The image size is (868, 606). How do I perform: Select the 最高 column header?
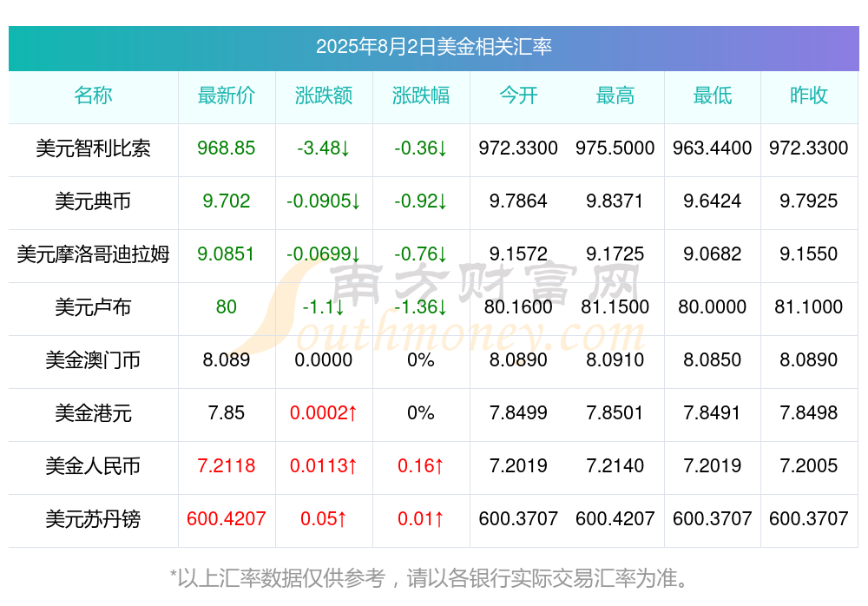tap(615, 96)
